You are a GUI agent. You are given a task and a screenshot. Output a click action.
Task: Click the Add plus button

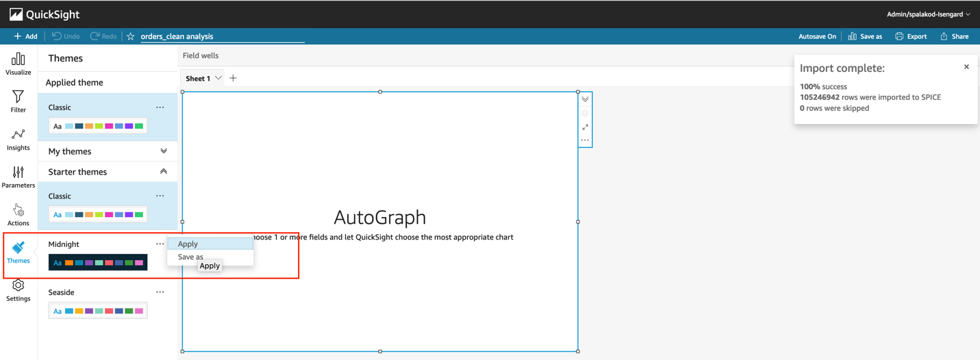pyautogui.click(x=25, y=36)
